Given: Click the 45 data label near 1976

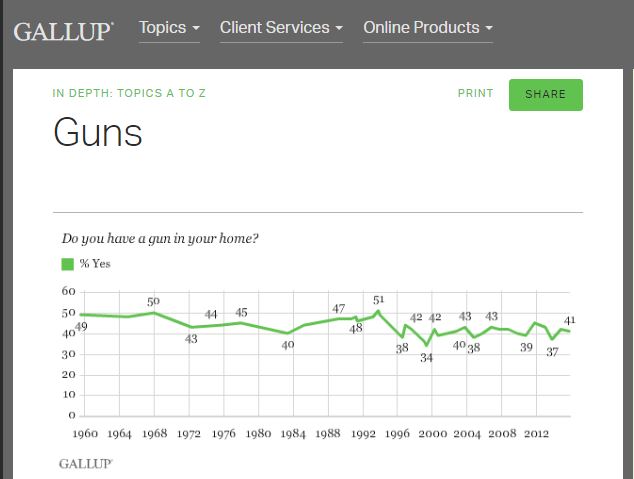Looking at the screenshot, I should pyautogui.click(x=241, y=312).
